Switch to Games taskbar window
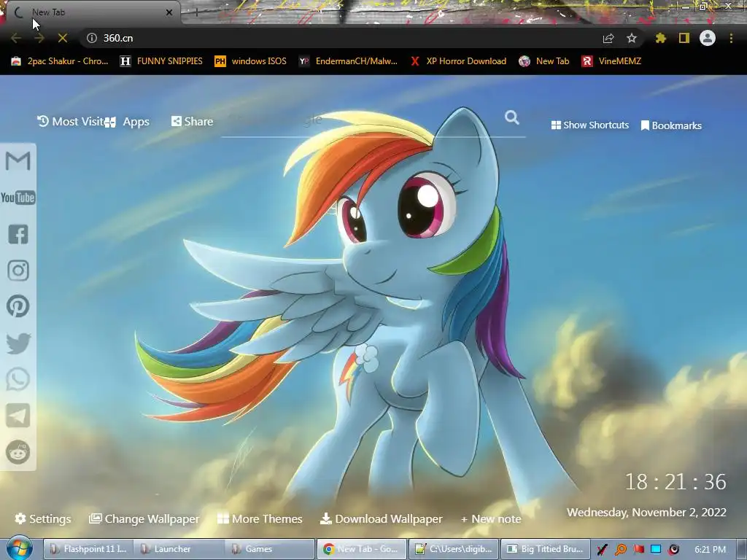Viewport: 747px width, 560px height. (269, 549)
